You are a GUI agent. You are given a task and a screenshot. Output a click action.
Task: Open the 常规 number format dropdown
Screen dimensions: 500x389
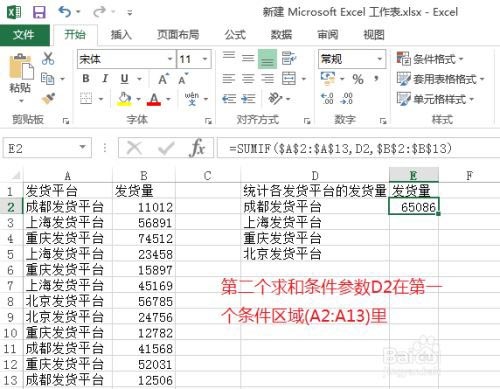(380, 59)
